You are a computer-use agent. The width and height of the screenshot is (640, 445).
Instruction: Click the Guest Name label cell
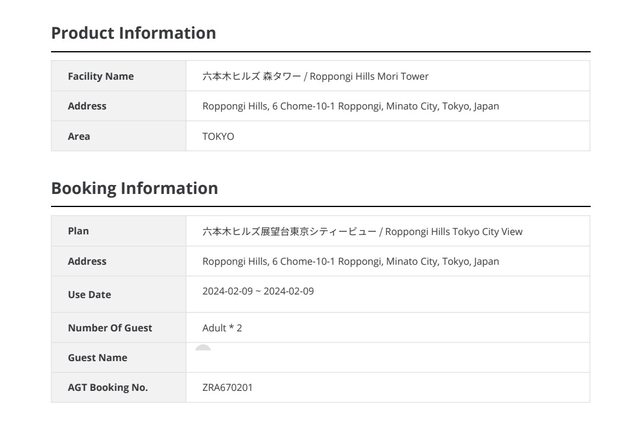click(97, 357)
